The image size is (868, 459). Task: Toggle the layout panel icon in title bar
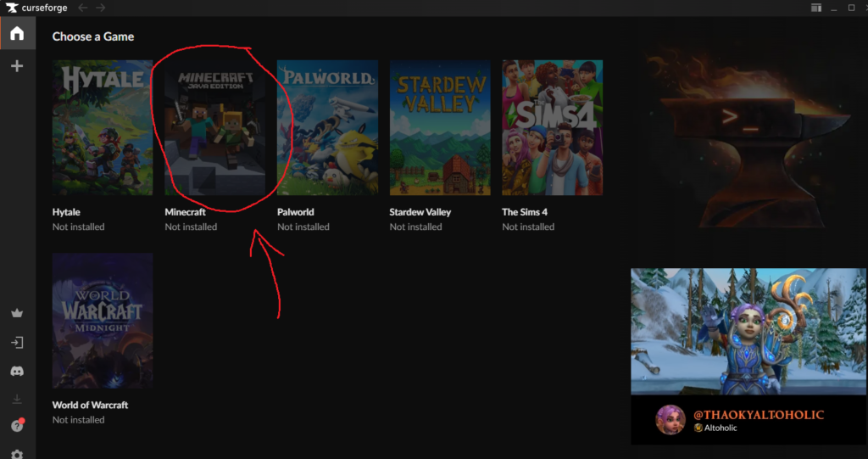(815, 8)
